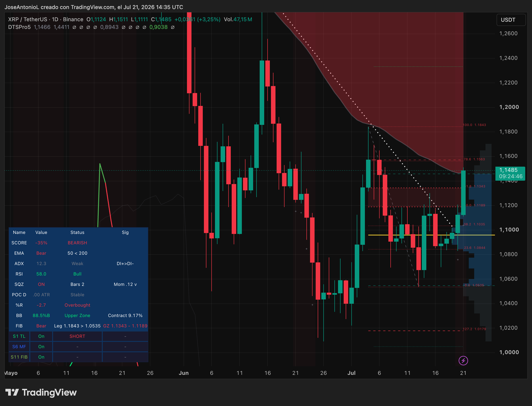Screen dimensions: 532x406
Task: Click the S6 MF strategy label
Action: 19,347
